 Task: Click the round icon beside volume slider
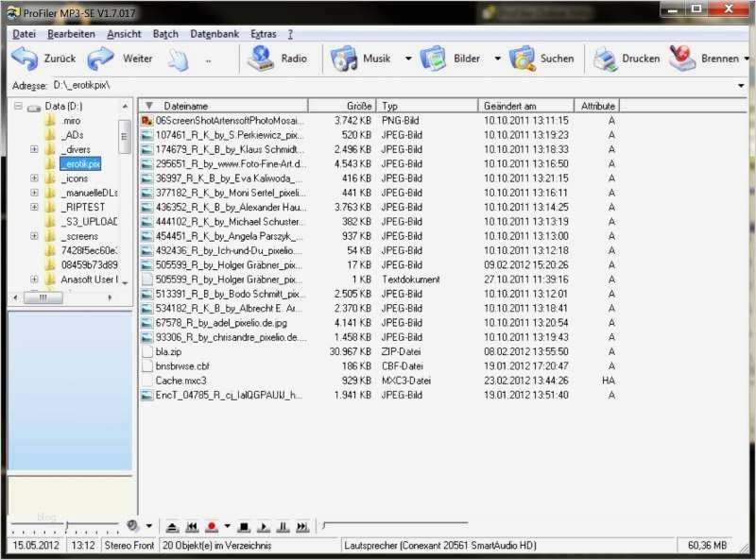132,525
